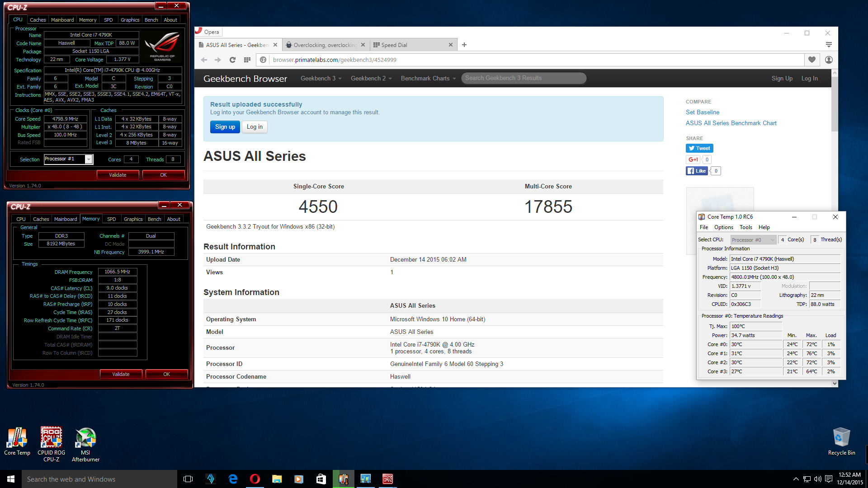The height and width of the screenshot is (488, 868).
Task: Open Bench tab in top CPU-Z window
Action: 151,20
